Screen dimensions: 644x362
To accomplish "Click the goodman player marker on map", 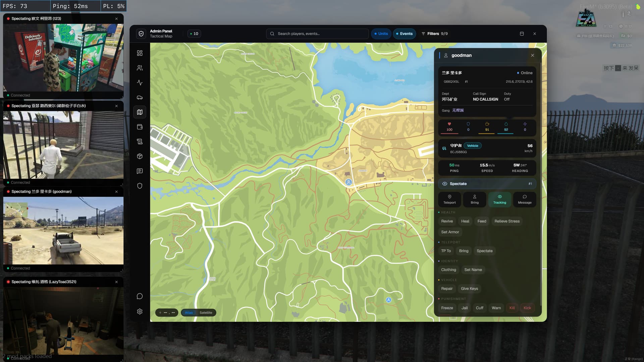I will pyautogui.click(x=348, y=182).
